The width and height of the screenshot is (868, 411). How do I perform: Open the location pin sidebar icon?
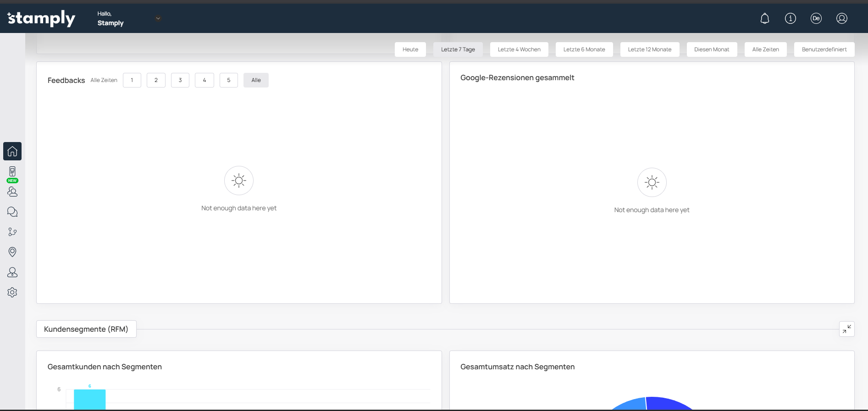[12, 252]
